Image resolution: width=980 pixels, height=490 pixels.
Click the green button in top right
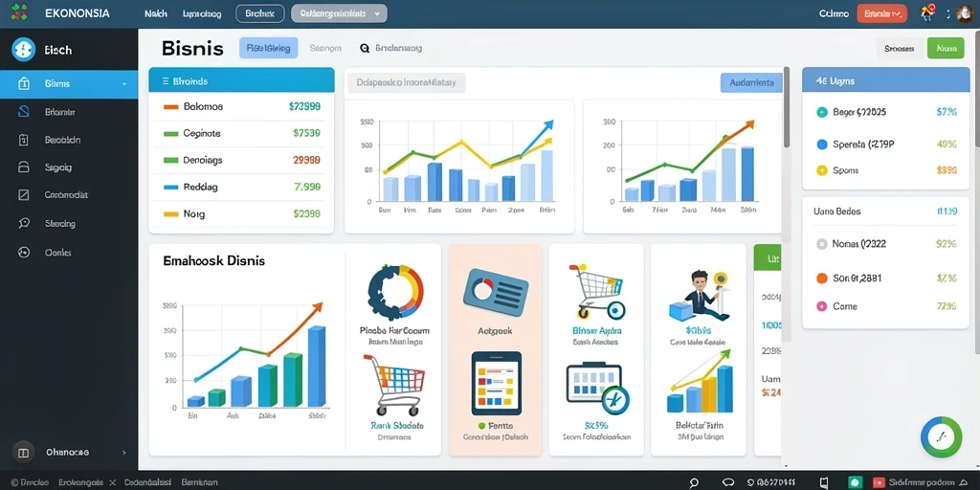click(x=946, y=48)
